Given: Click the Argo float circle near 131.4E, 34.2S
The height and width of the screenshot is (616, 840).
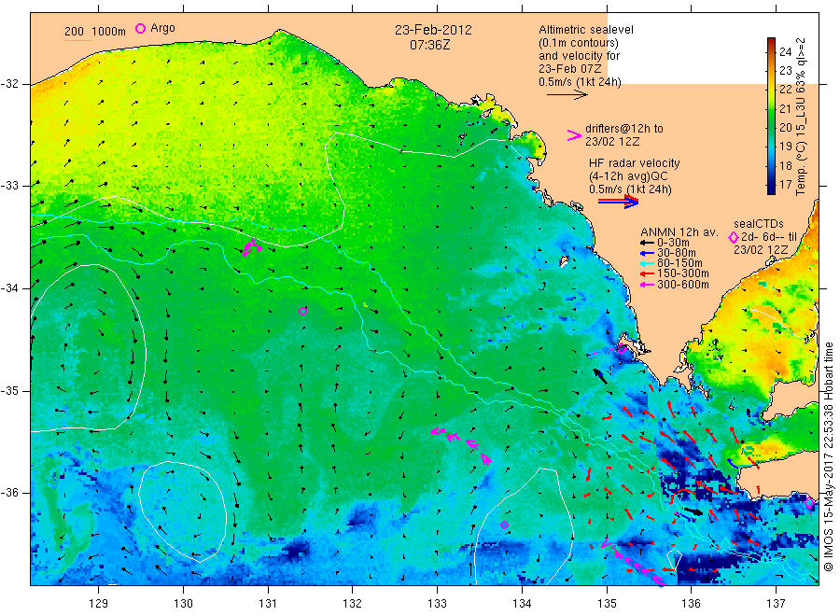Looking at the screenshot, I should pos(302,311).
